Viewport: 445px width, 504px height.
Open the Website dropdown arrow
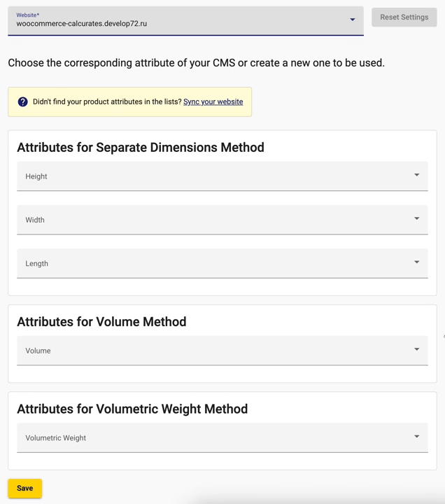coord(353,20)
